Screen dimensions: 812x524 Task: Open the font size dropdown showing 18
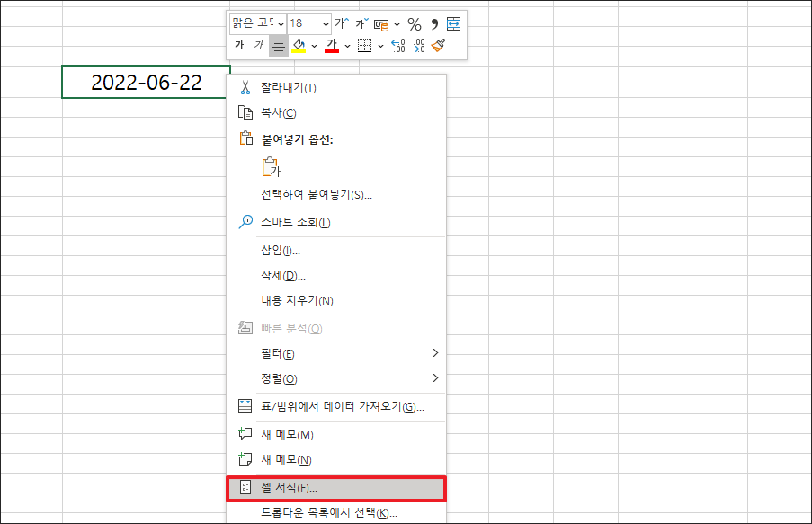[x=326, y=24]
